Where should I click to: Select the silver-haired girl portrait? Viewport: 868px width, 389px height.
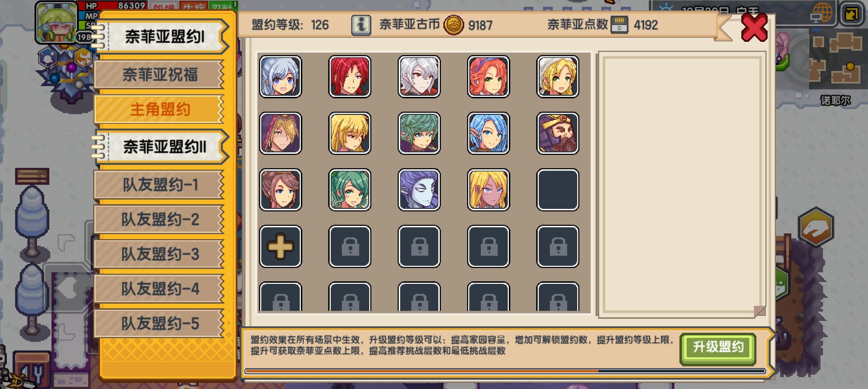280,76
